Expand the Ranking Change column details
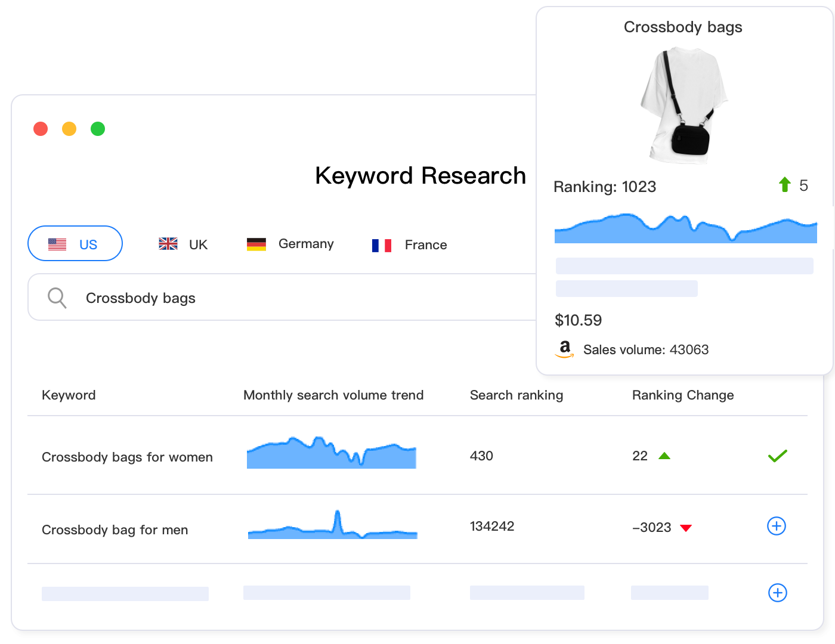 (x=683, y=395)
